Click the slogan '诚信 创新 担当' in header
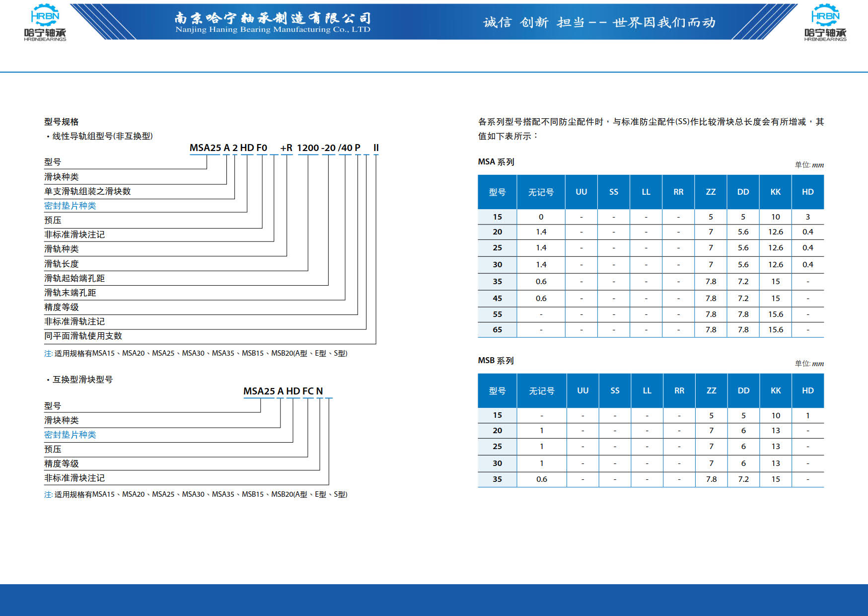 (534, 22)
